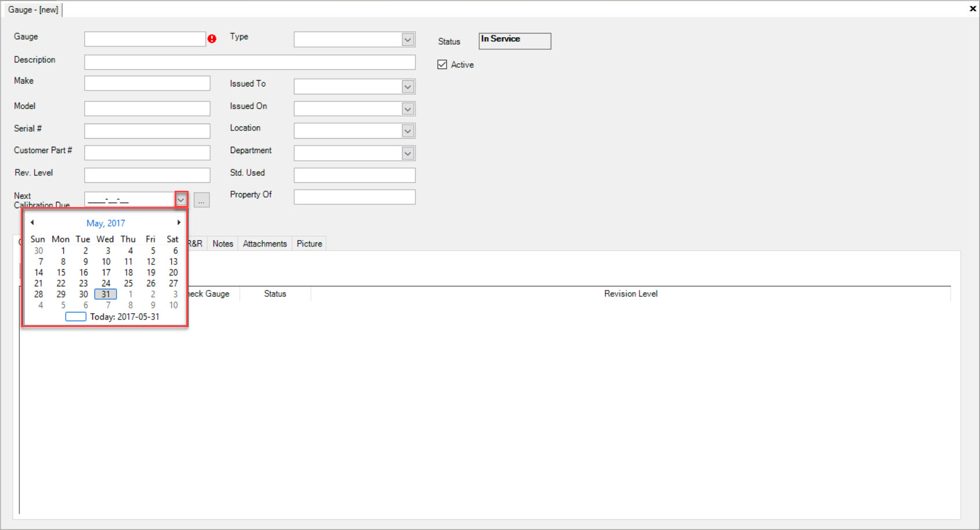Select June 10 in calendar

[173, 305]
